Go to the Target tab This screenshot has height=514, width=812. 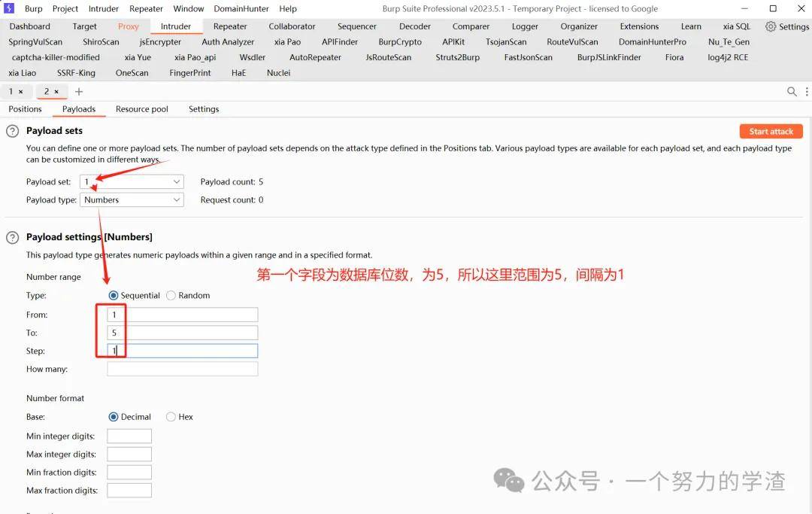tap(84, 26)
